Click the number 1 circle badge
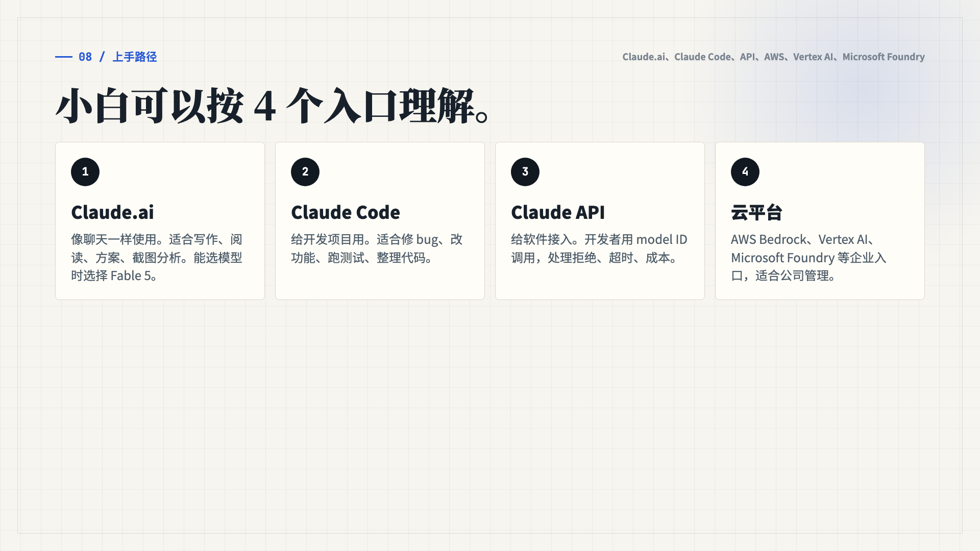980x551 pixels. pos(85,172)
